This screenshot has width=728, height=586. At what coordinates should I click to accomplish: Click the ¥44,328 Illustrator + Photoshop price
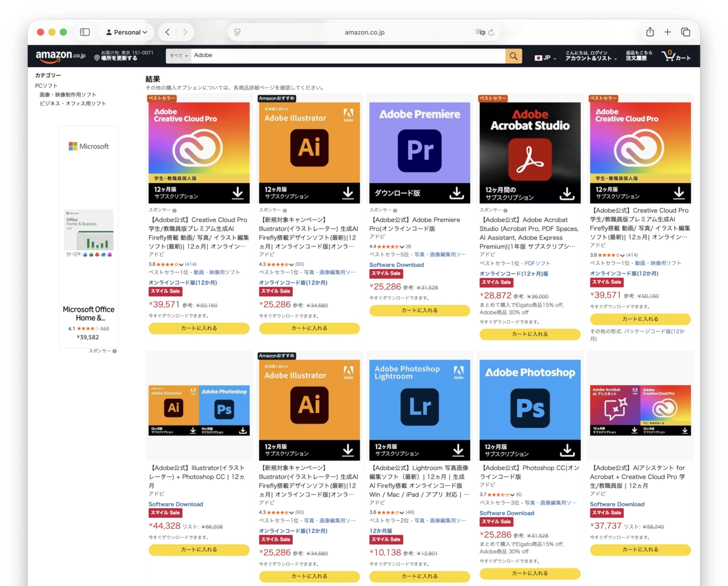point(164,526)
